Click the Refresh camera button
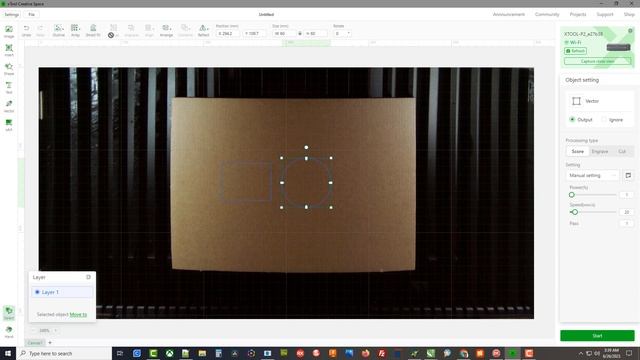640x360 pixels. tap(576, 51)
